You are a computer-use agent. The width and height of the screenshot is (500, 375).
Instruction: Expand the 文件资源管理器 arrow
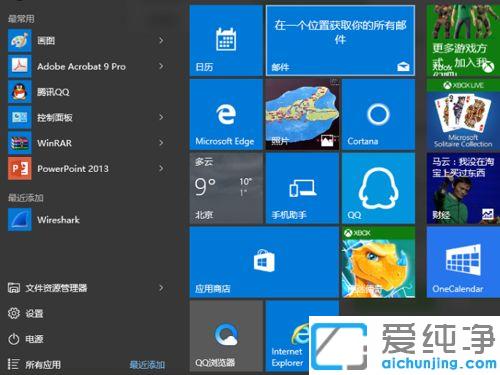pyautogui.click(x=161, y=288)
